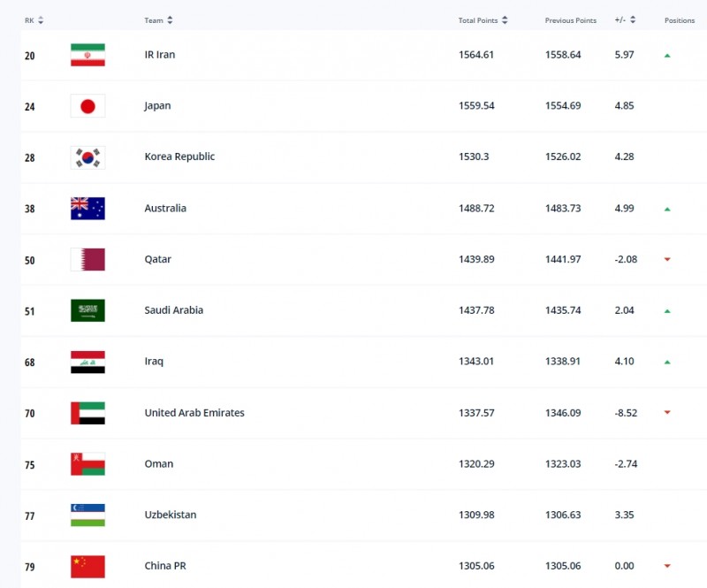Click Qatar's red down position arrow
The width and height of the screenshot is (707, 588).
[667, 259]
